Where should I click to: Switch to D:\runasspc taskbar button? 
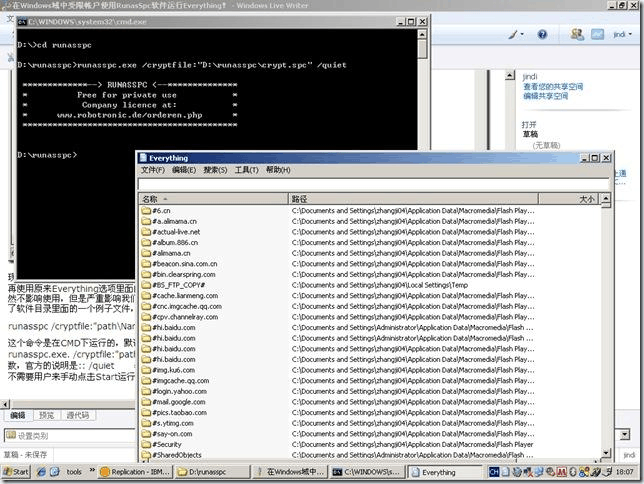[x=212, y=472]
